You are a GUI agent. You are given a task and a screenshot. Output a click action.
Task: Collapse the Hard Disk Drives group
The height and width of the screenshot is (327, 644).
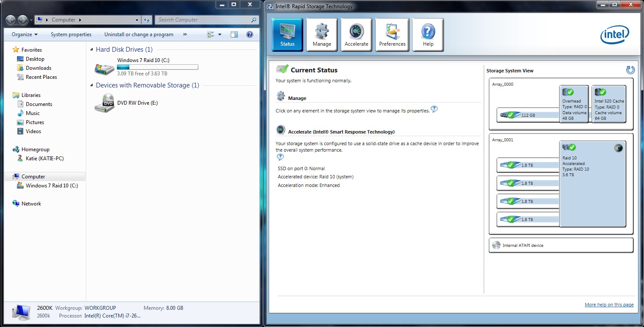[91, 50]
